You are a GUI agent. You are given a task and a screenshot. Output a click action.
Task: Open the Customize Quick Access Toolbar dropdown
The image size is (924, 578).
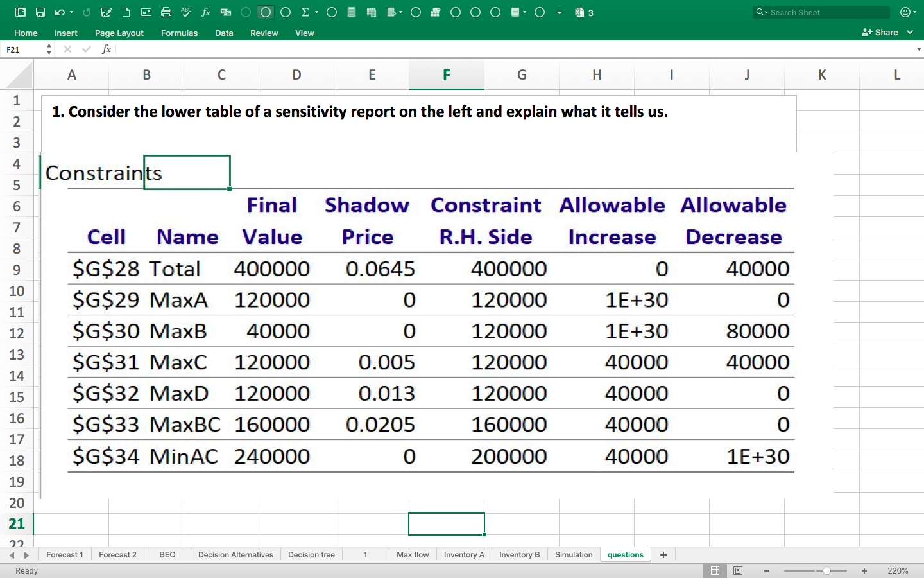(560, 12)
